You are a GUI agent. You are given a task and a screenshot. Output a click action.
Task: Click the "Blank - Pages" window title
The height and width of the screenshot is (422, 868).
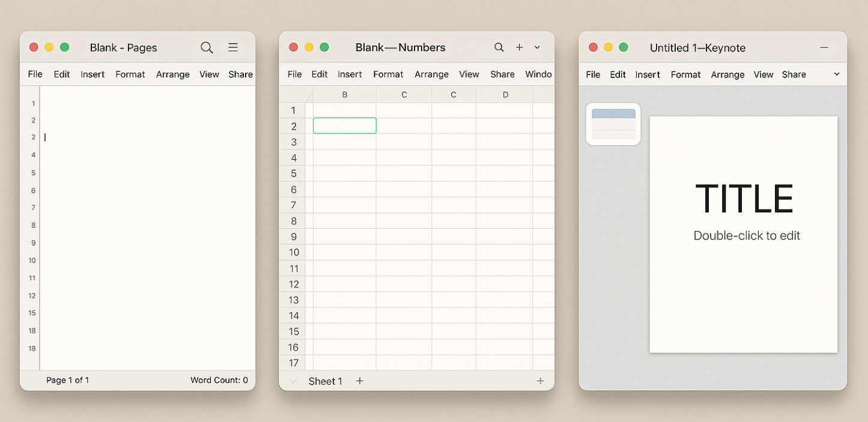[123, 47]
